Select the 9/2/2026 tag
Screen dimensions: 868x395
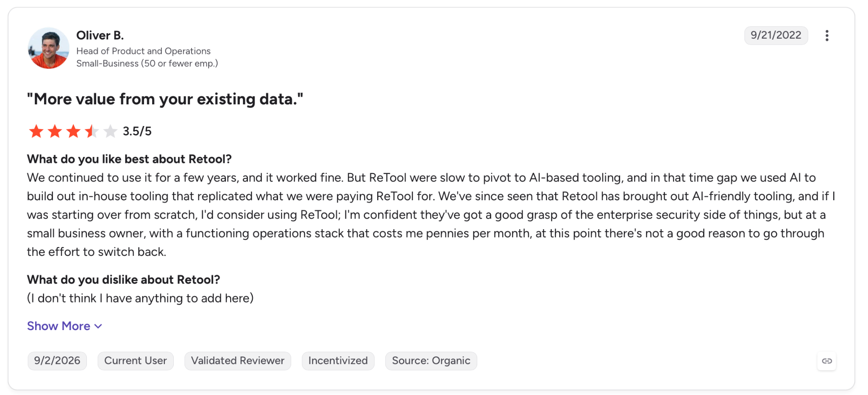point(57,361)
